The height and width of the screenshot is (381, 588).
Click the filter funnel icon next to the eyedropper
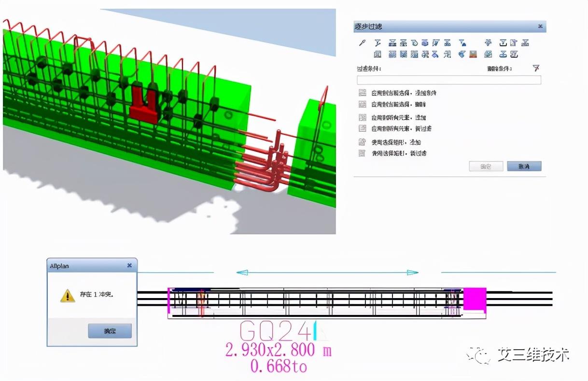pos(378,43)
